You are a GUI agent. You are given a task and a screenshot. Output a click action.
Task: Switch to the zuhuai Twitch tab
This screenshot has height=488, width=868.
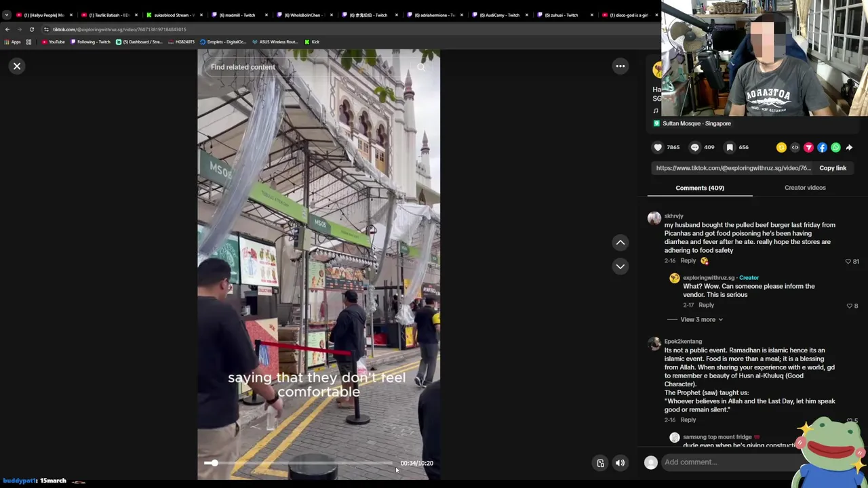click(x=564, y=15)
